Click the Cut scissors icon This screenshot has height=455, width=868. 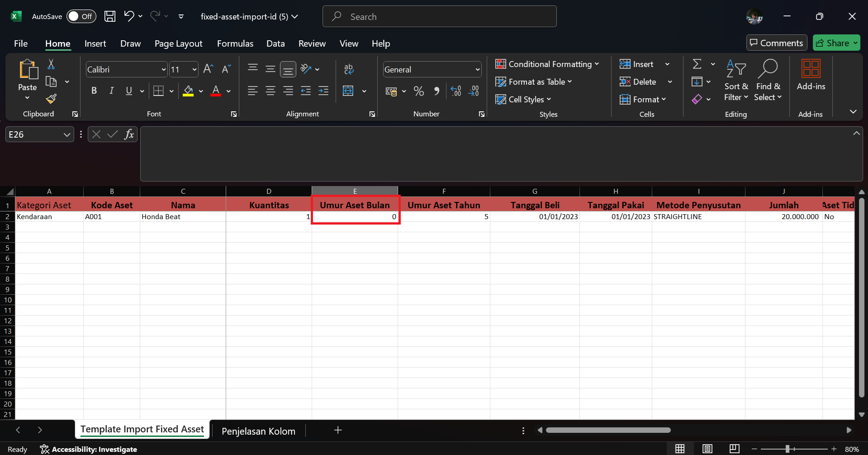[x=51, y=64]
